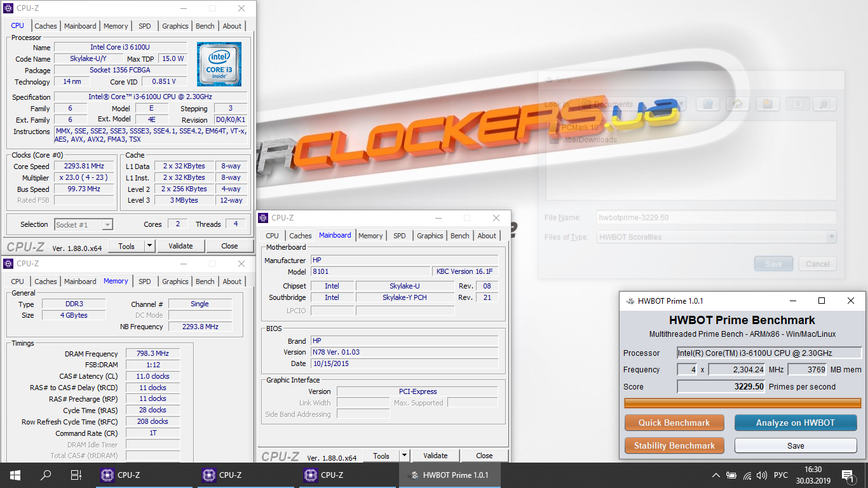
Task: Open Tools dropdown arrow in Mainboard CPU-Z window
Action: (404, 456)
